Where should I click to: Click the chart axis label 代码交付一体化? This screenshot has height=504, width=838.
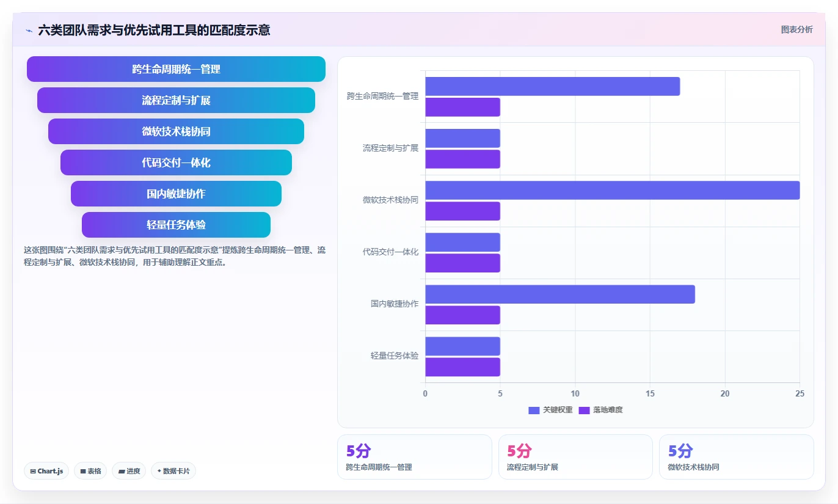tap(390, 252)
